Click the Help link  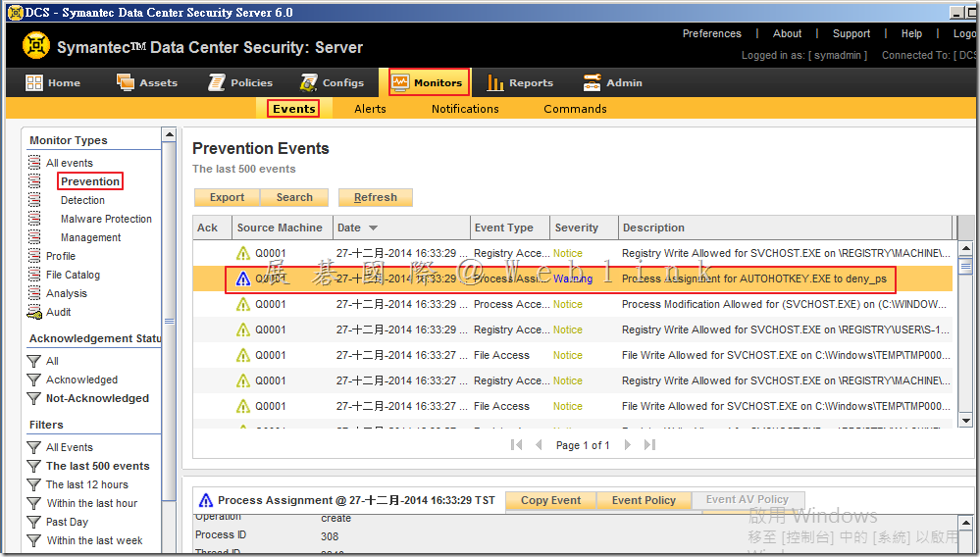tap(911, 33)
